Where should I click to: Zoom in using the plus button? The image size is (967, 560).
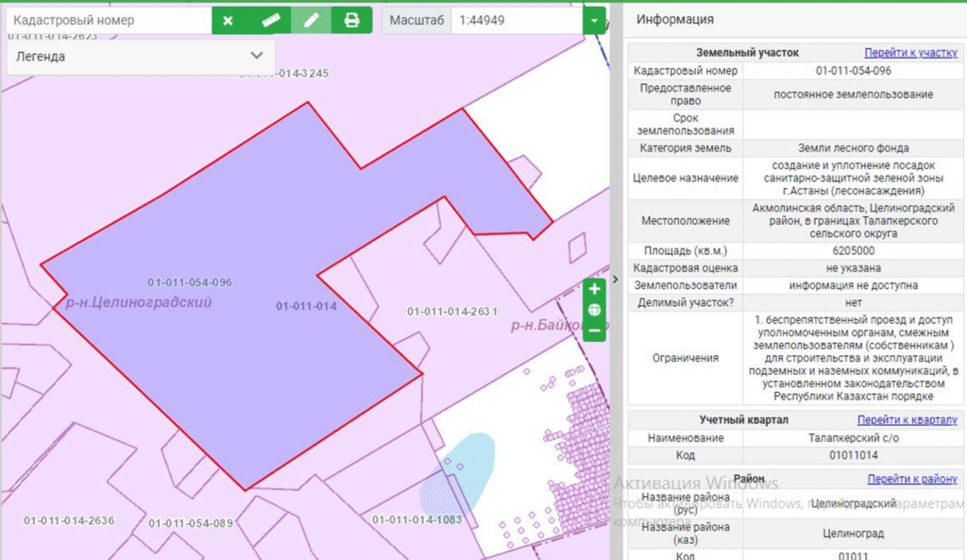(595, 289)
